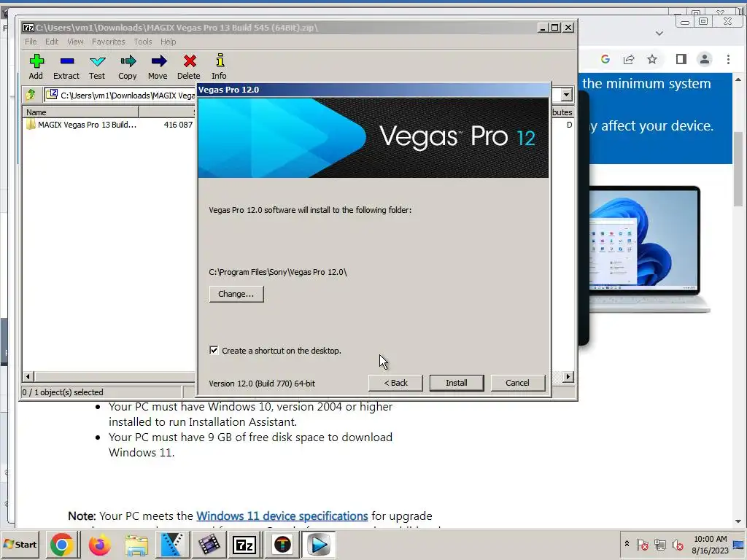Click the install path C:\Program Files\Sony\Vegas Pro 12.0\
The image size is (747, 560).
tap(278, 272)
